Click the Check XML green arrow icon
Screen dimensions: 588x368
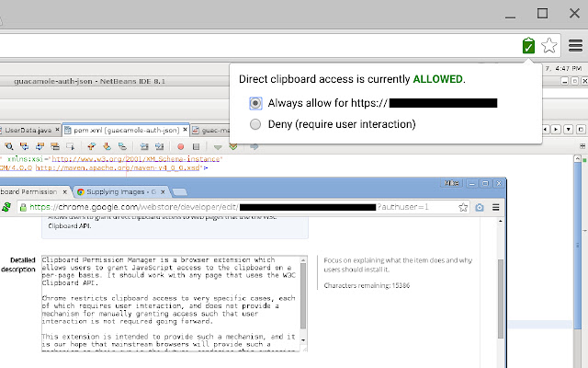218,147
